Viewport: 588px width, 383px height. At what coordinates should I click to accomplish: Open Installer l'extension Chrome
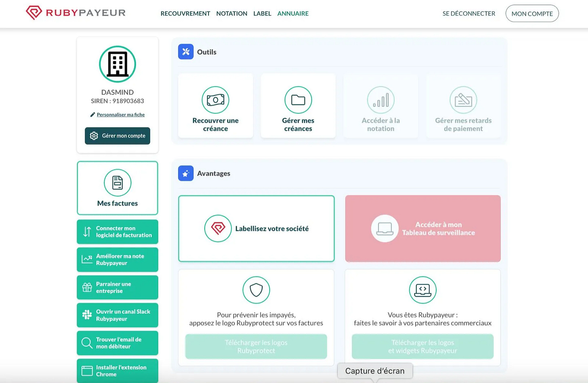(x=118, y=371)
